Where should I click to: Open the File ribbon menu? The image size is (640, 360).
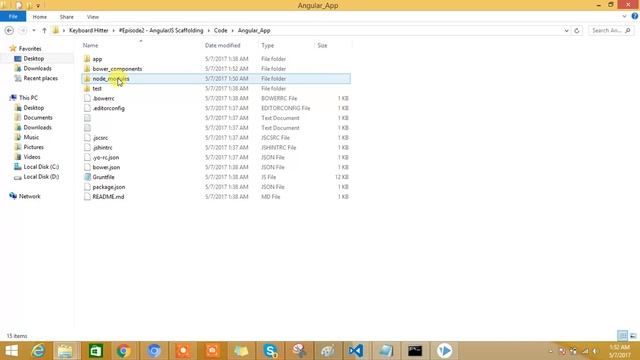pyautogui.click(x=13, y=17)
